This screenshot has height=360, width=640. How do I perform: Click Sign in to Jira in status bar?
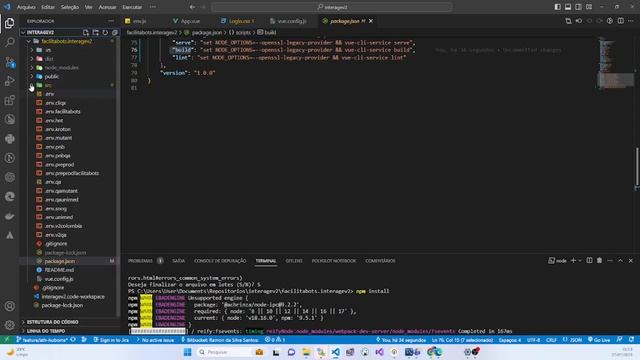point(111,340)
